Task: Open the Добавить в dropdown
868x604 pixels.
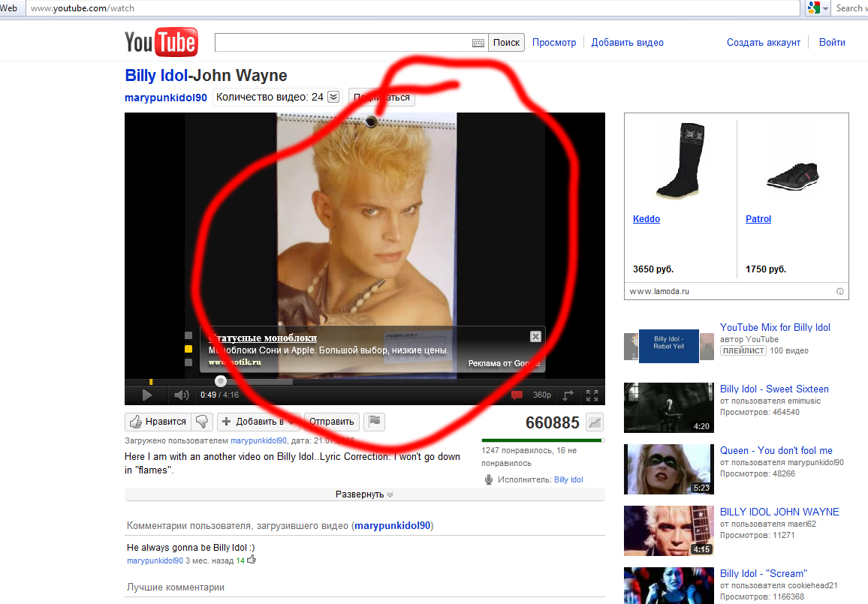Action: [258, 422]
